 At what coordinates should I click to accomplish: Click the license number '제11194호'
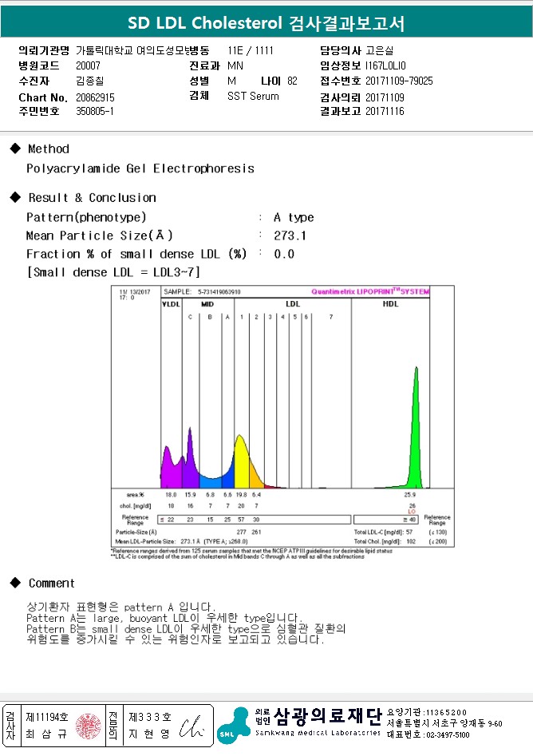point(47,717)
